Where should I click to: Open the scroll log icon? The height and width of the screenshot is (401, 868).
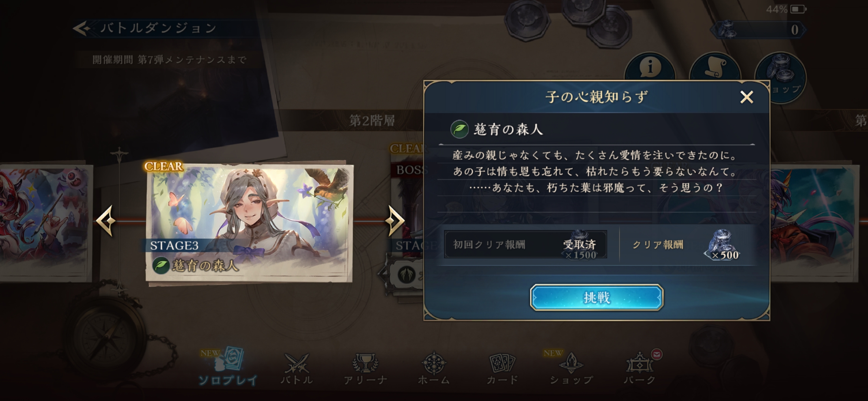715,67
